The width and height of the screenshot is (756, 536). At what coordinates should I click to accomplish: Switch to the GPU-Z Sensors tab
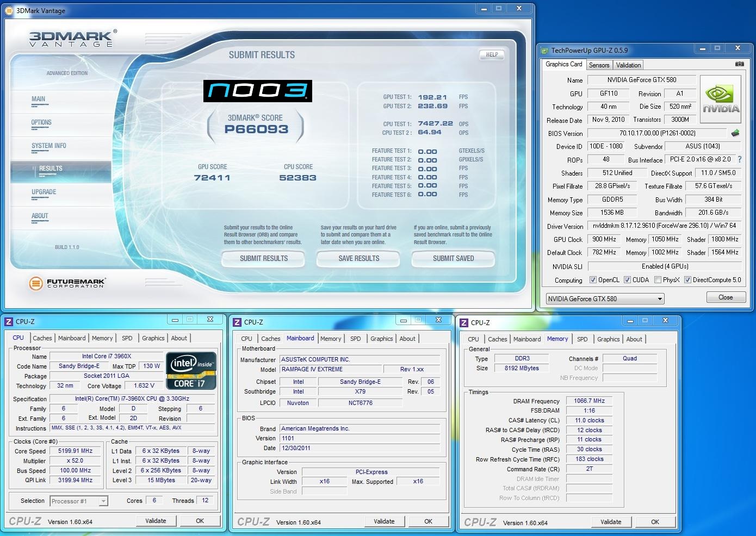(599, 65)
